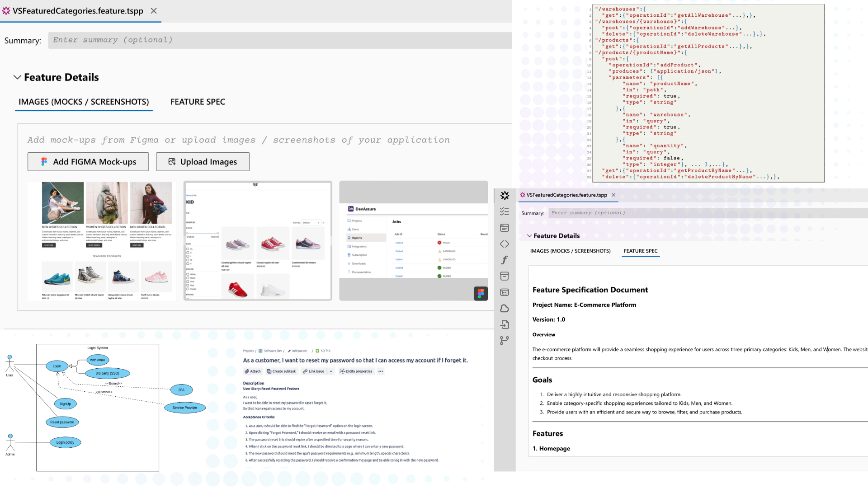The height and width of the screenshot is (488, 868).
Task: Open the Link issue dropdown arrow
Action: click(331, 371)
